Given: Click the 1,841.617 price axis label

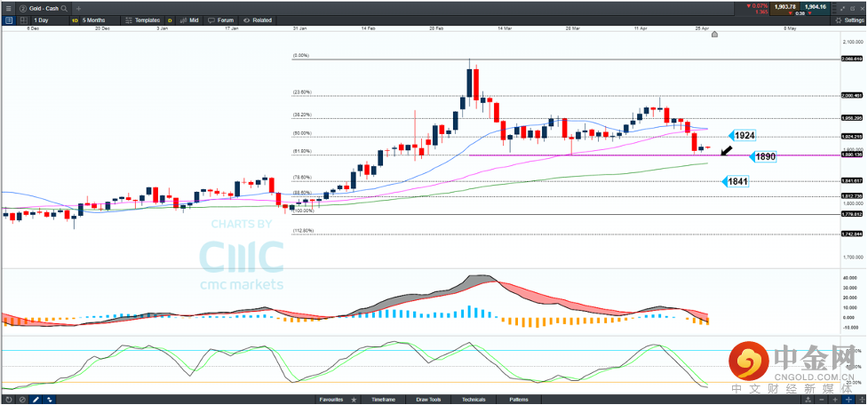Looking at the screenshot, I should coord(852,180).
